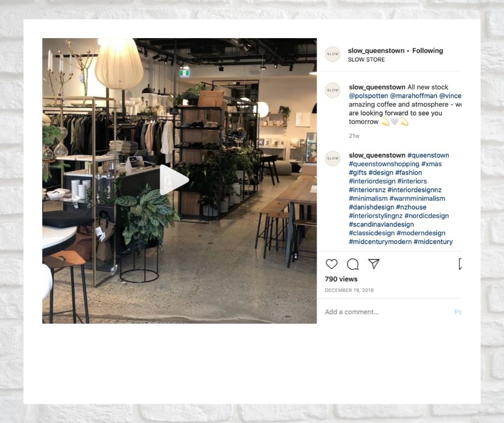
Task: Visit the @polspotten mention
Action: coord(368,96)
